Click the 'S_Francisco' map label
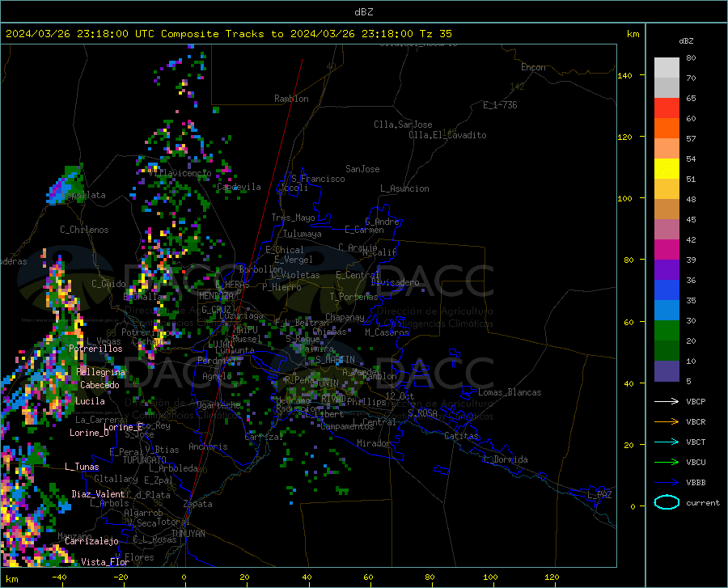728x588 pixels. tap(318, 179)
